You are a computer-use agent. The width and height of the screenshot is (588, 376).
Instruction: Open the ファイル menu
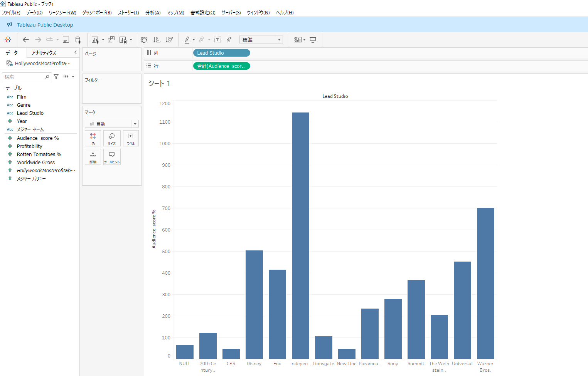click(x=11, y=12)
